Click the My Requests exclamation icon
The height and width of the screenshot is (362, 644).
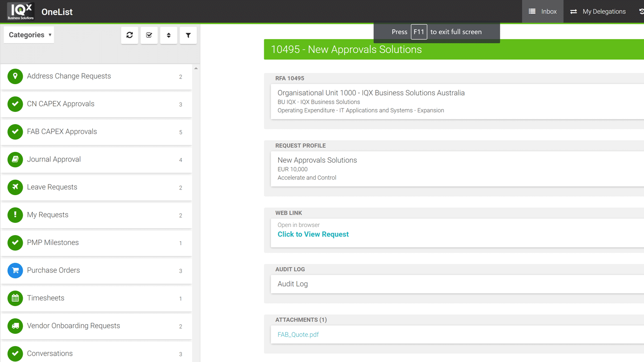click(x=15, y=215)
